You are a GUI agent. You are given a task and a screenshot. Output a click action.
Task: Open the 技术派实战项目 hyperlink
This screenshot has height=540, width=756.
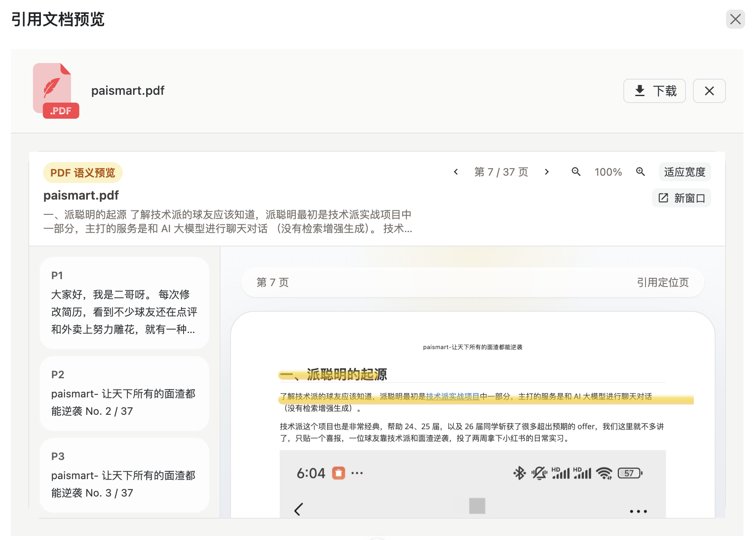click(452, 397)
